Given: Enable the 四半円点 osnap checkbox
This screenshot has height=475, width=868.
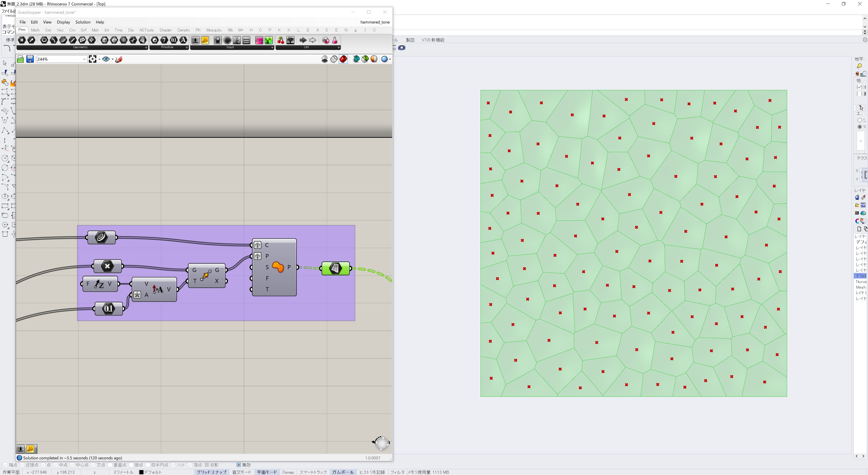Looking at the screenshot, I should point(148,465).
